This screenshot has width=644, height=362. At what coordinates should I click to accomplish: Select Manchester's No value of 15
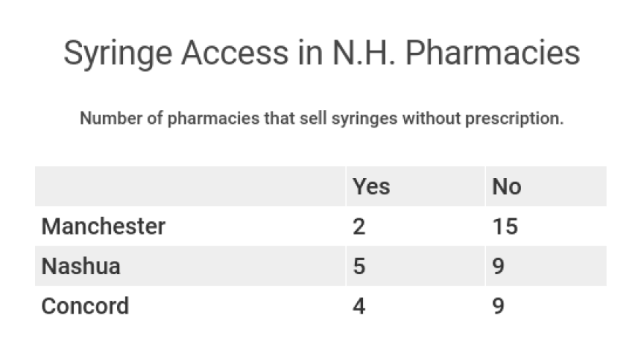505,226
